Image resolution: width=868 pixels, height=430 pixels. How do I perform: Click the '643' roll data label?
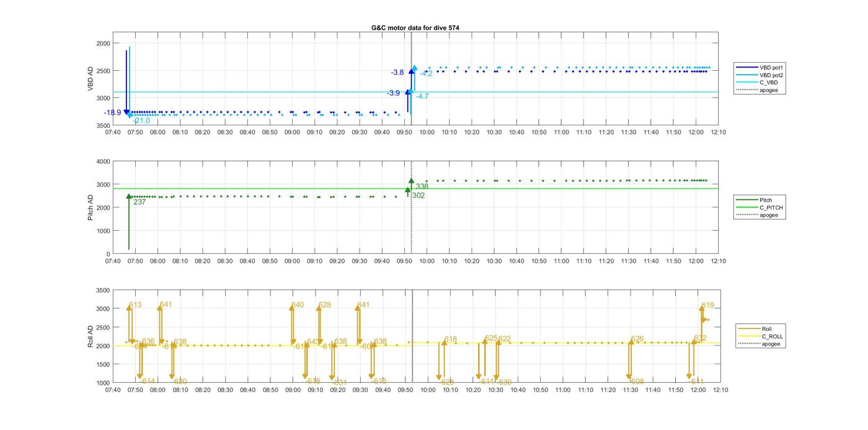point(313,342)
